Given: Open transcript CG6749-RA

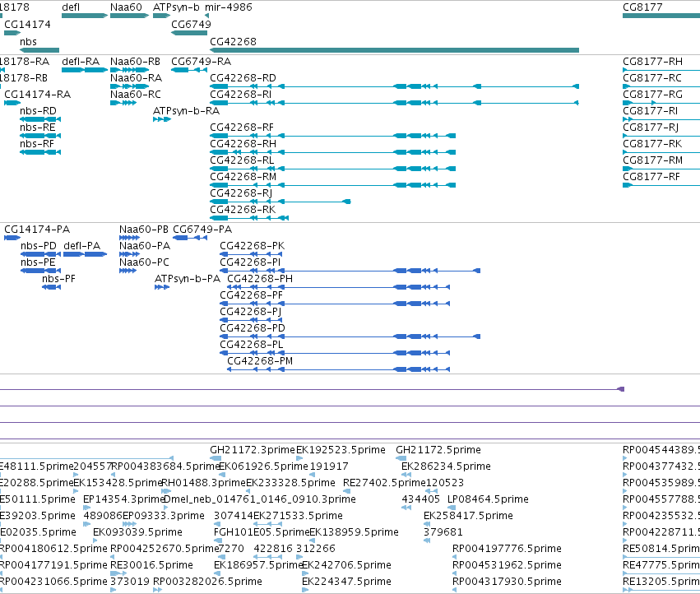Looking at the screenshot, I should point(201,61).
